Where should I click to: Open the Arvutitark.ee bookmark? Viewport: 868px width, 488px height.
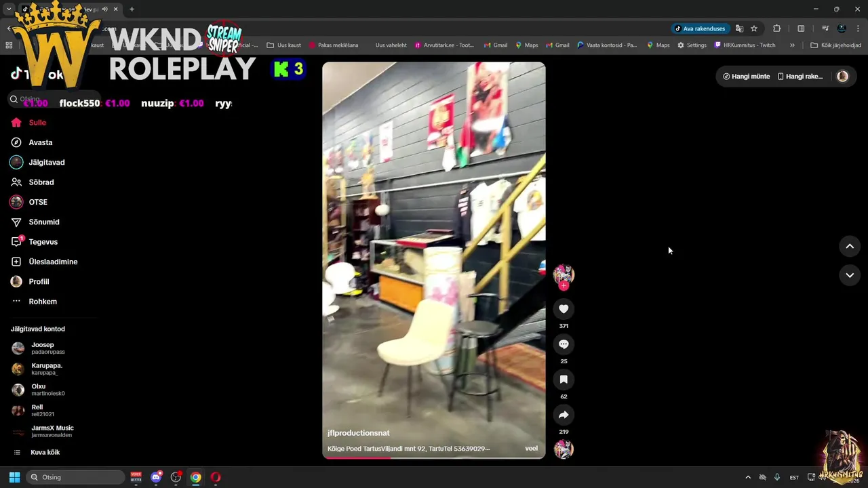(444, 45)
